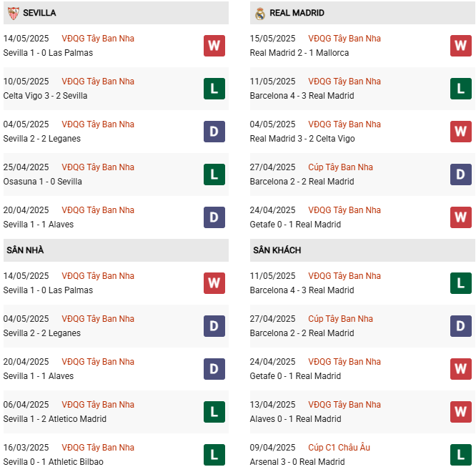Image resolution: width=476 pixels, height=472 pixels.
Task: Click the Real Madrid club crest icon
Action: pos(260,14)
